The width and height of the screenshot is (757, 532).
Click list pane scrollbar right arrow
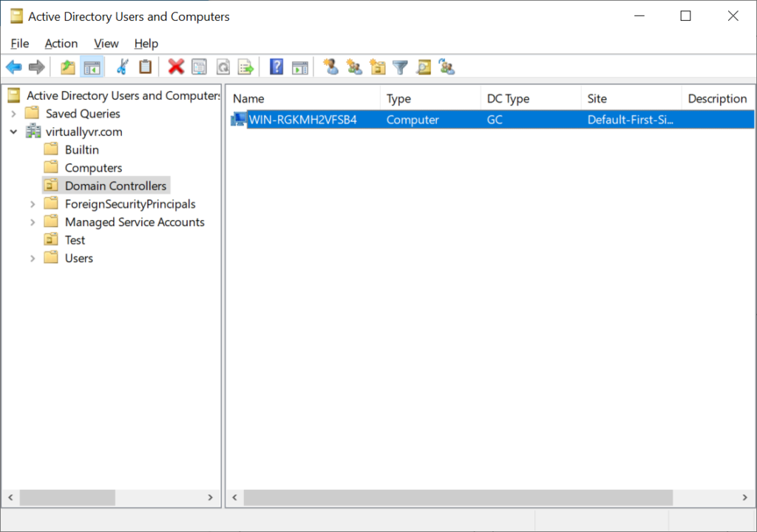point(744,497)
